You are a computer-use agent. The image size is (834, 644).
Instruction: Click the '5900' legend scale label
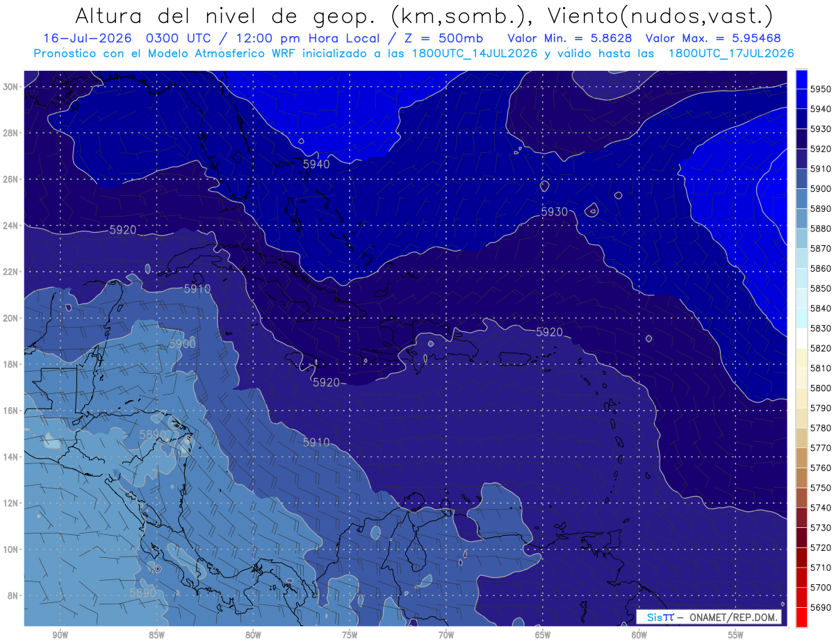(821, 189)
